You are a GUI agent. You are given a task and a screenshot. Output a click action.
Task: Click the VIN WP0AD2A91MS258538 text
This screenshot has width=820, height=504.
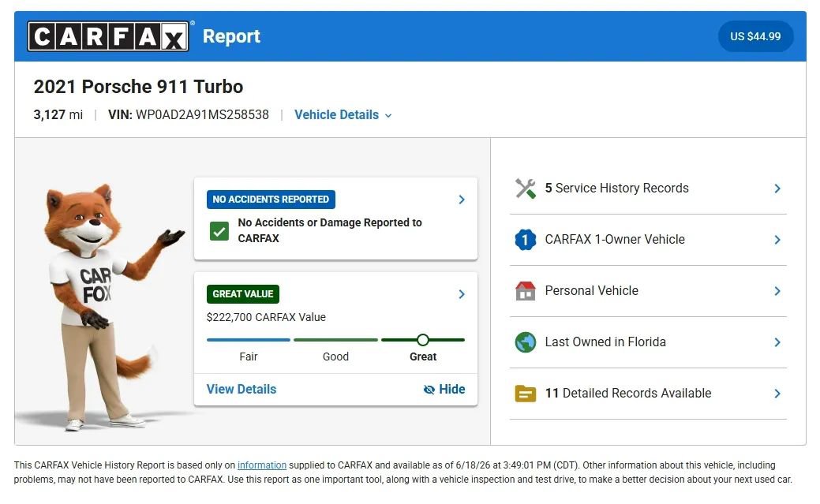[189, 115]
